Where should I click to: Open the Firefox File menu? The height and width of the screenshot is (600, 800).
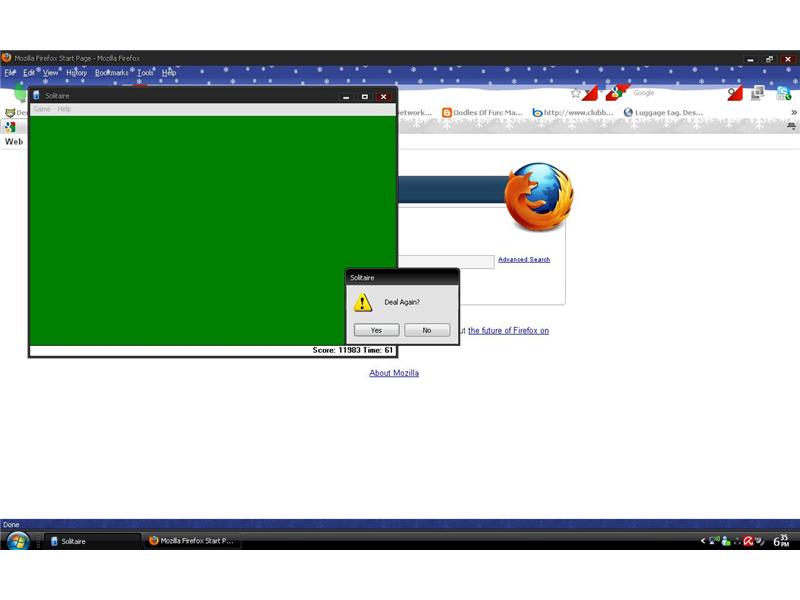10,72
